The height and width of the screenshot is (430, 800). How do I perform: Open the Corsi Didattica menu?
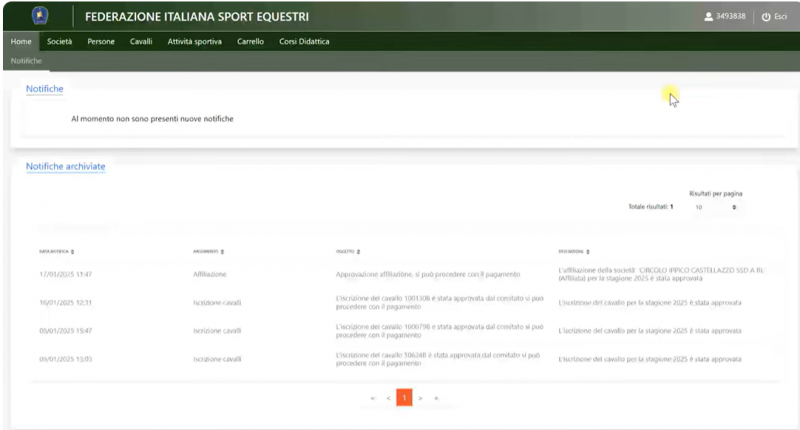tap(302, 42)
